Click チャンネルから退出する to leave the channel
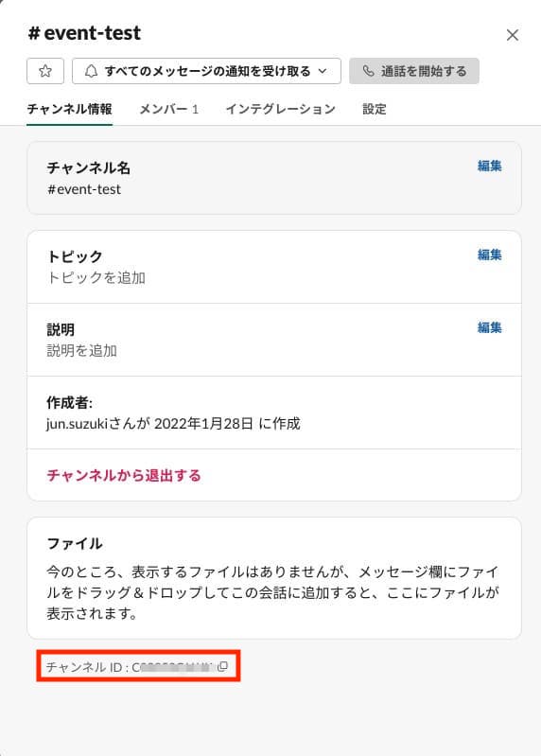The width and height of the screenshot is (541, 756). tap(124, 475)
